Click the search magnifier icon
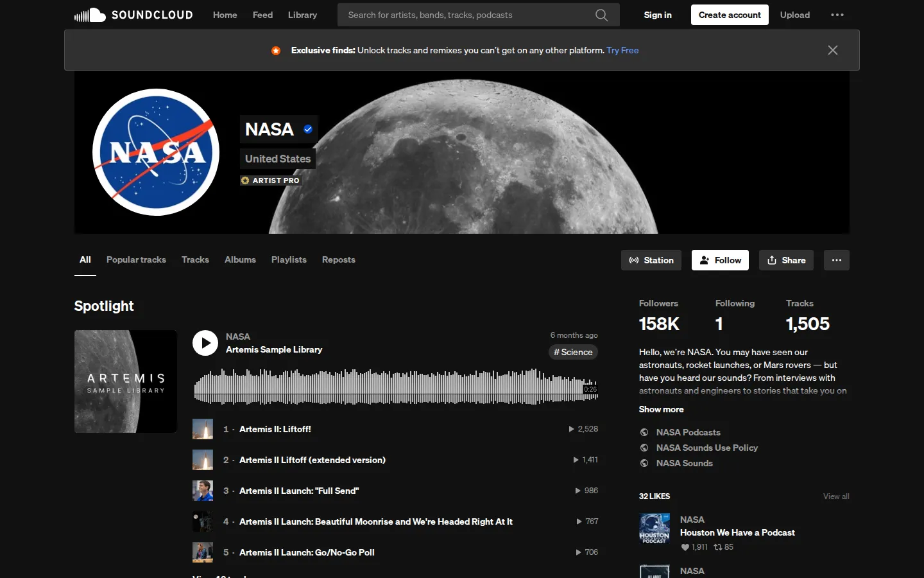Image resolution: width=924 pixels, height=578 pixels. pos(601,15)
